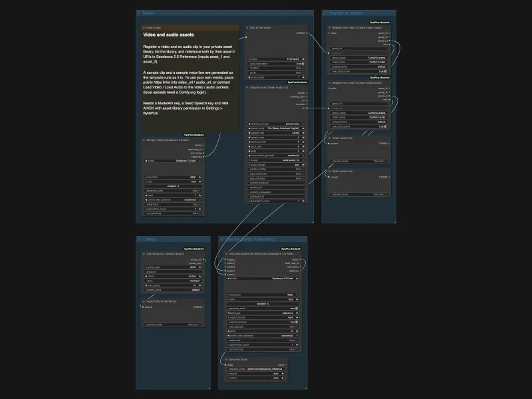
Task: Collapse the Sample audio Seed Audio node
Action: [247, 87]
